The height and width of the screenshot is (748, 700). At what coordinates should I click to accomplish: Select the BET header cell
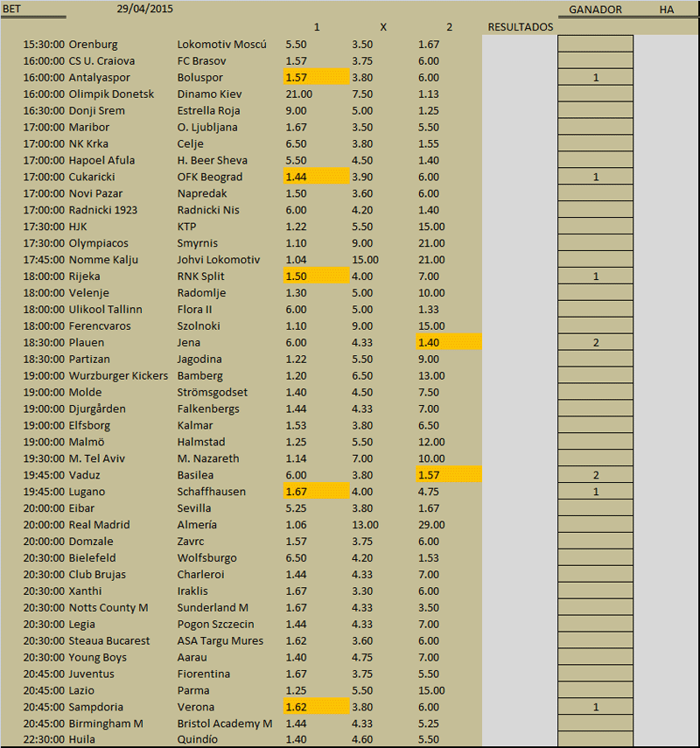point(12,9)
